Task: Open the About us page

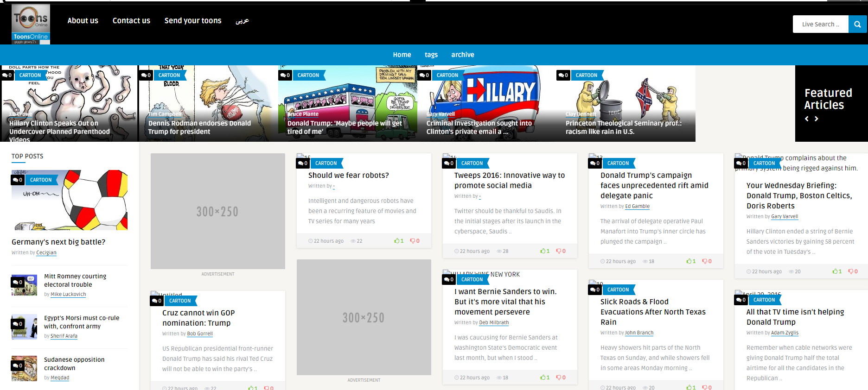Action: pos(83,20)
